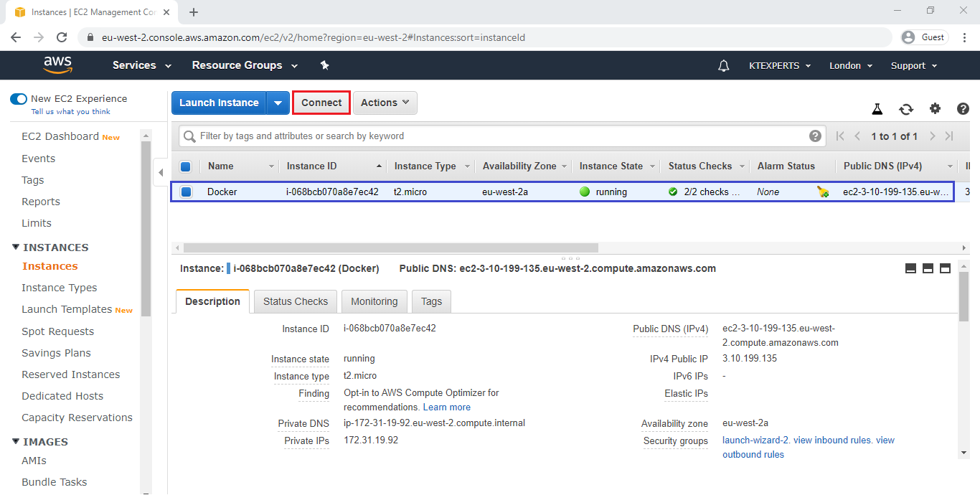Open Events in sidebar
Image resolution: width=980 pixels, height=495 pixels.
click(x=39, y=159)
